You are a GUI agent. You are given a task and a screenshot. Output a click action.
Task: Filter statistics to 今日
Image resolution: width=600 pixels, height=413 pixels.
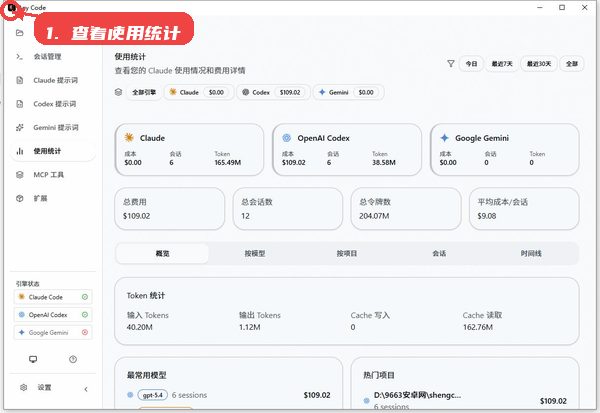tap(471, 64)
